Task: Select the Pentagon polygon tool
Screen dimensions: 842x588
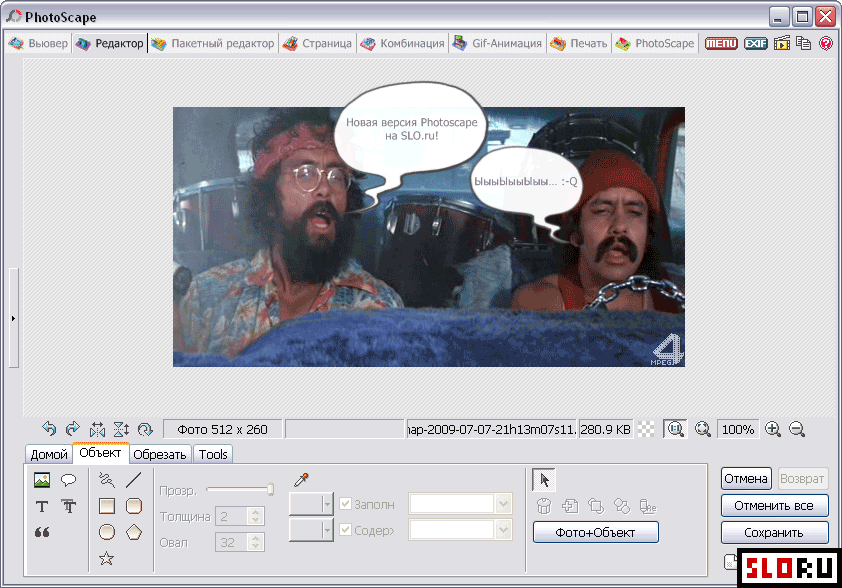Action: (134, 532)
